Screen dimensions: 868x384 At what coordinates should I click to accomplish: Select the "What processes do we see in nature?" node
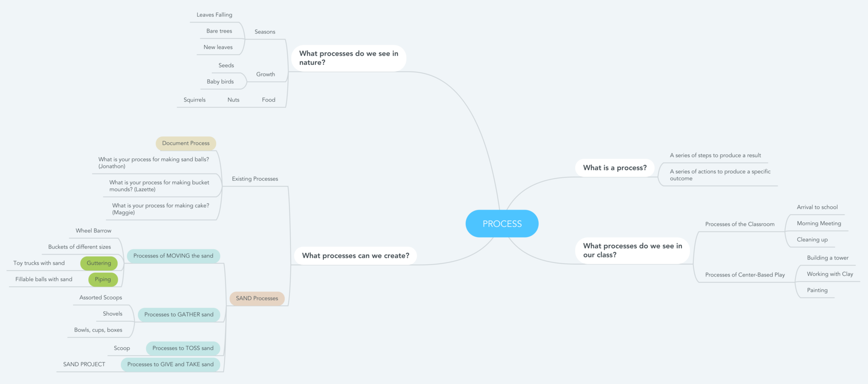(x=348, y=58)
